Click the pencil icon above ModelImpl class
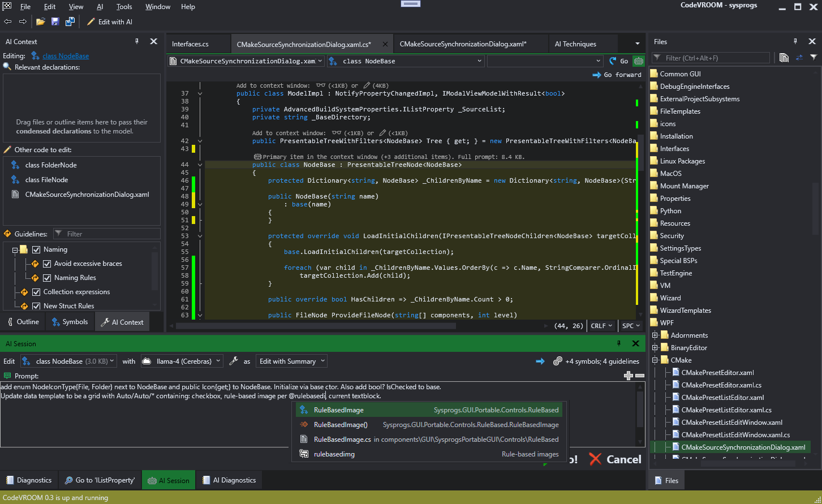The image size is (822, 504). click(x=367, y=85)
